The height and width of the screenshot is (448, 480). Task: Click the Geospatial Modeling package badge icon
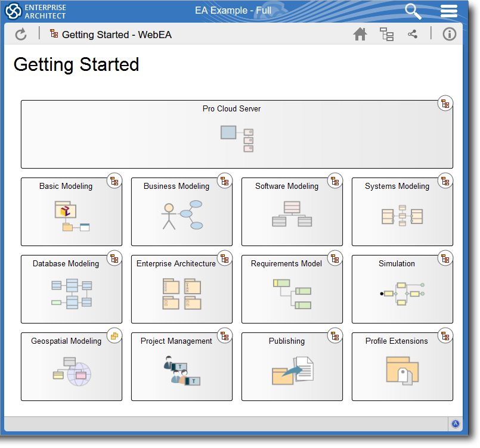pos(114,336)
